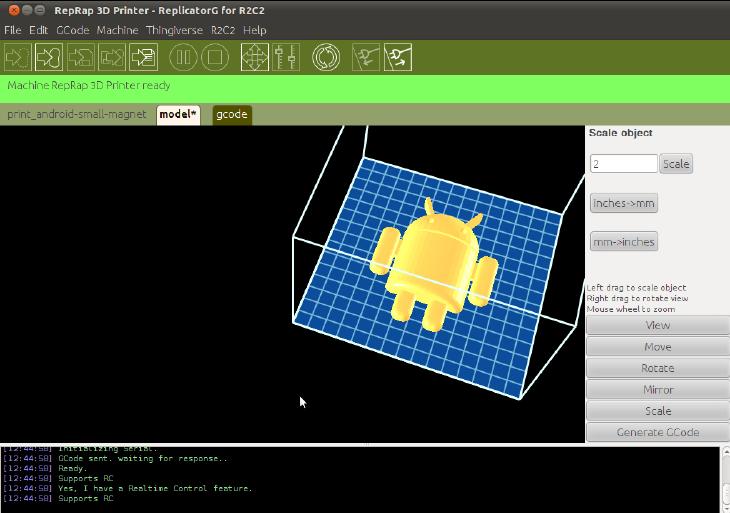Open the Thingiverse menu
The image size is (730, 513).
coord(174,30)
